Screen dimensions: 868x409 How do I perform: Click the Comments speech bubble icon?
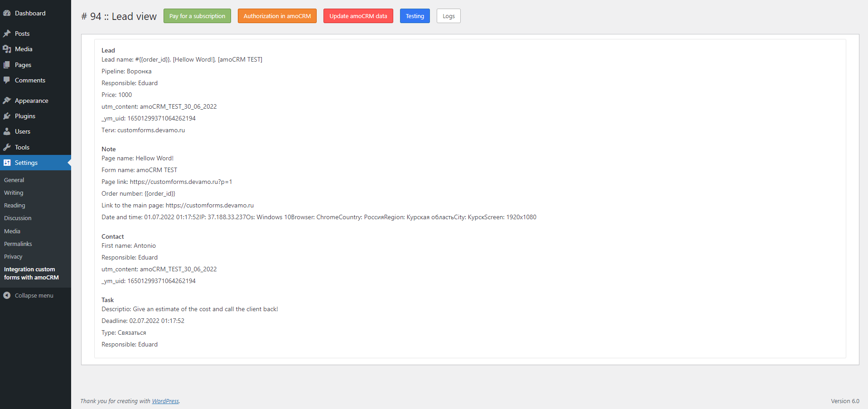click(x=7, y=80)
